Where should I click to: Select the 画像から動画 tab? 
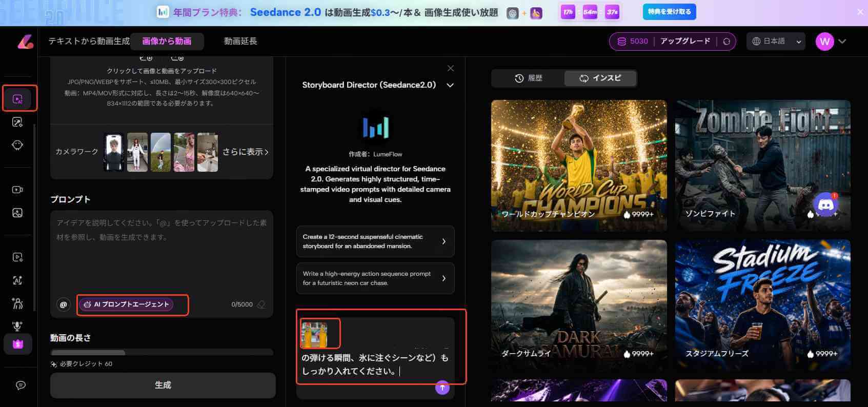pos(167,41)
